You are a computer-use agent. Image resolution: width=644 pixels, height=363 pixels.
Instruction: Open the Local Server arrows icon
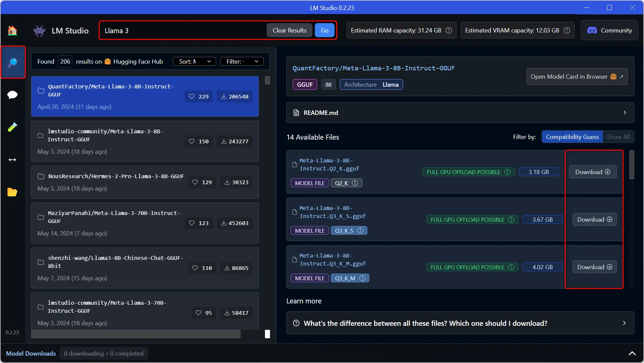(x=12, y=160)
